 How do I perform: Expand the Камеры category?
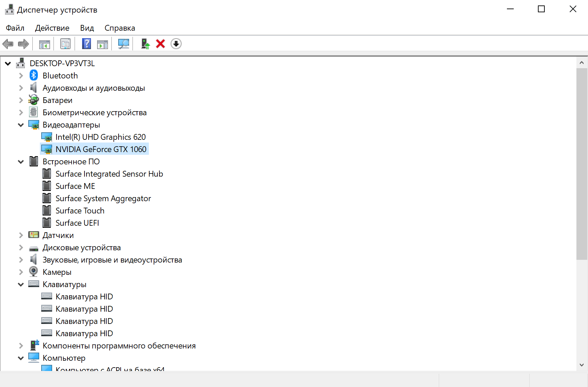point(21,272)
